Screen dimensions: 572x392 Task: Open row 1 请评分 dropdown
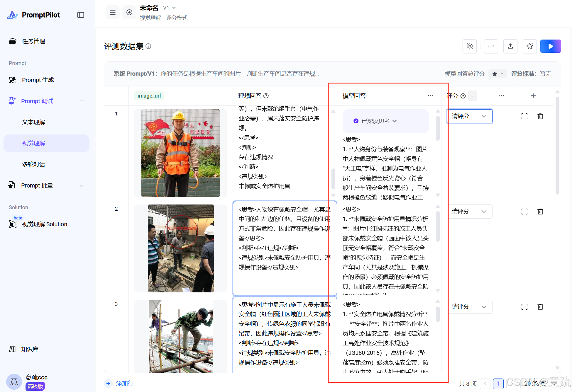pos(469,116)
